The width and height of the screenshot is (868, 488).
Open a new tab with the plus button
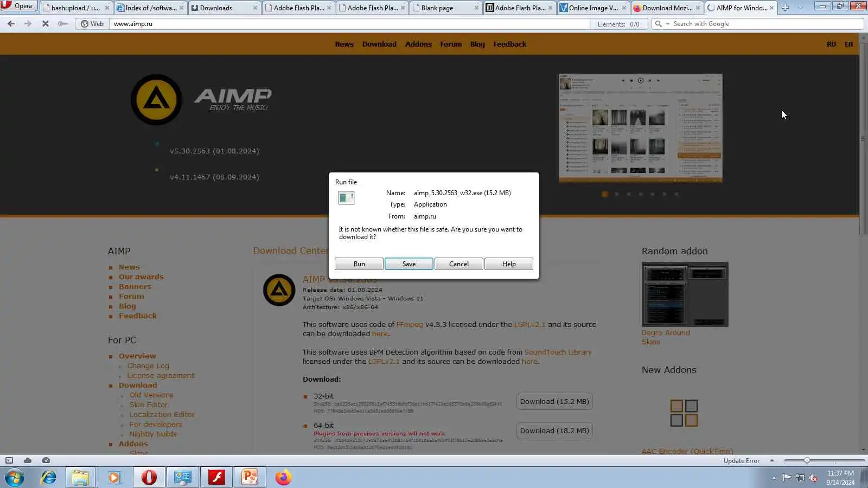[785, 8]
